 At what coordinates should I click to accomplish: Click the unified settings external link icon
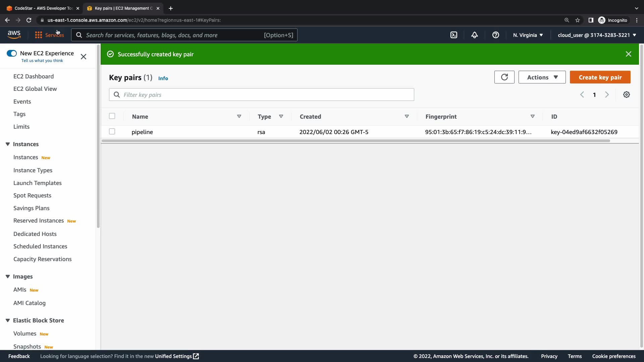tap(196, 356)
